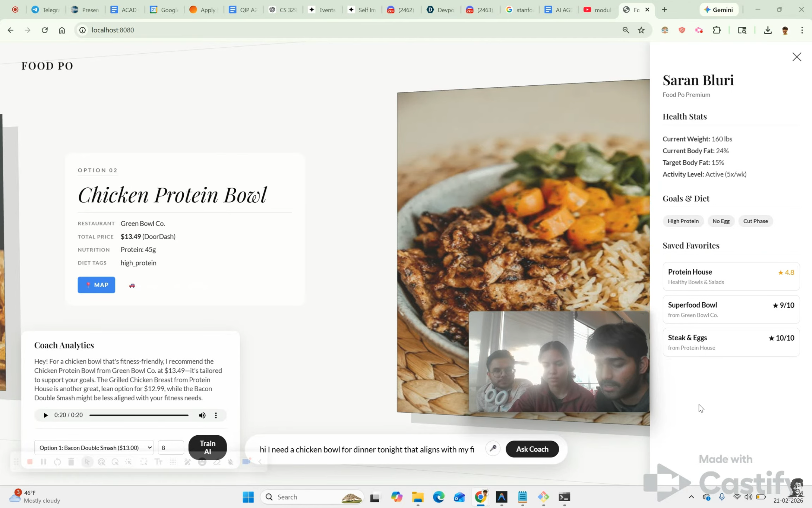Switch to the CS 329 tab
This screenshot has width=812, height=508.
click(x=283, y=10)
